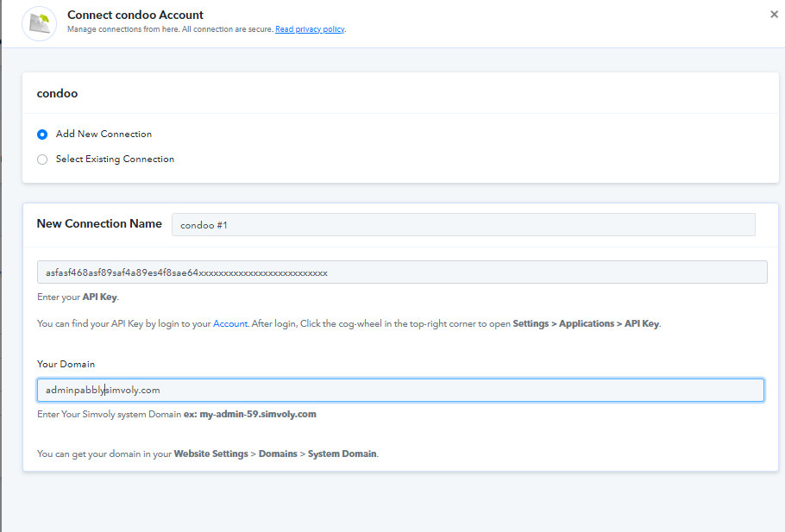Select the Add New Connection radio button

(x=42, y=135)
